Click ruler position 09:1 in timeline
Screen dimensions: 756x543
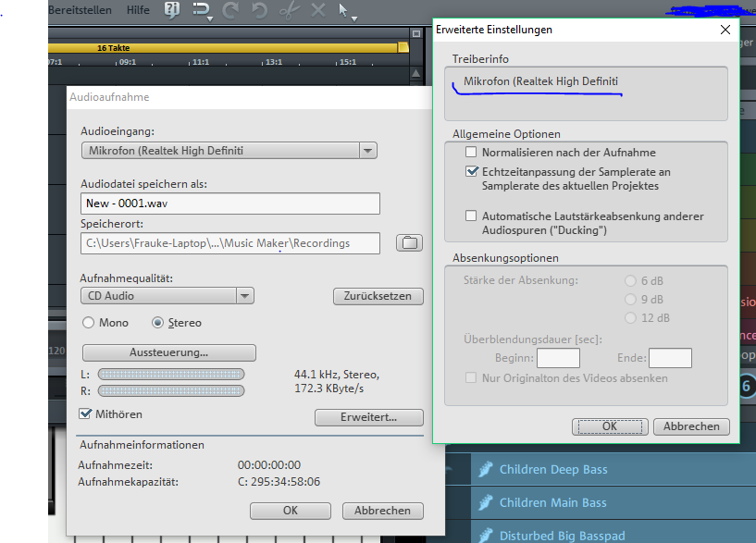[128, 62]
